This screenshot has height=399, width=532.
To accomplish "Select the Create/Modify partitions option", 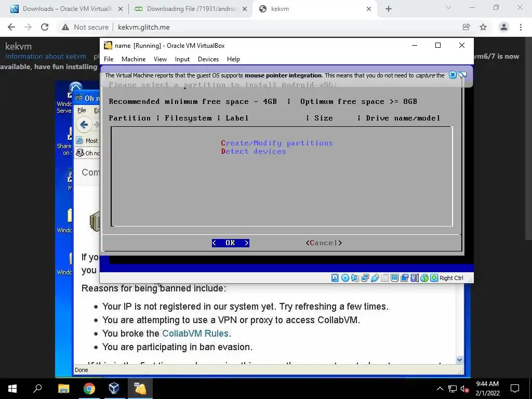I will pyautogui.click(x=276, y=143).
